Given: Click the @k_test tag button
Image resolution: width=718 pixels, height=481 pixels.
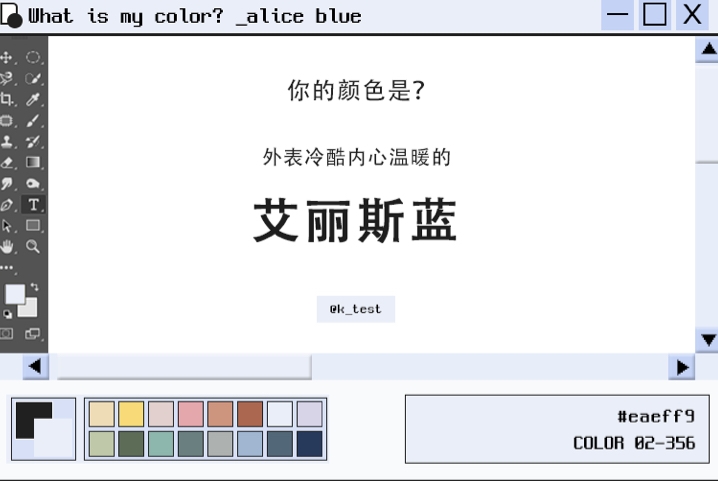Looking at the screenshot, I should tap(355, 309).
